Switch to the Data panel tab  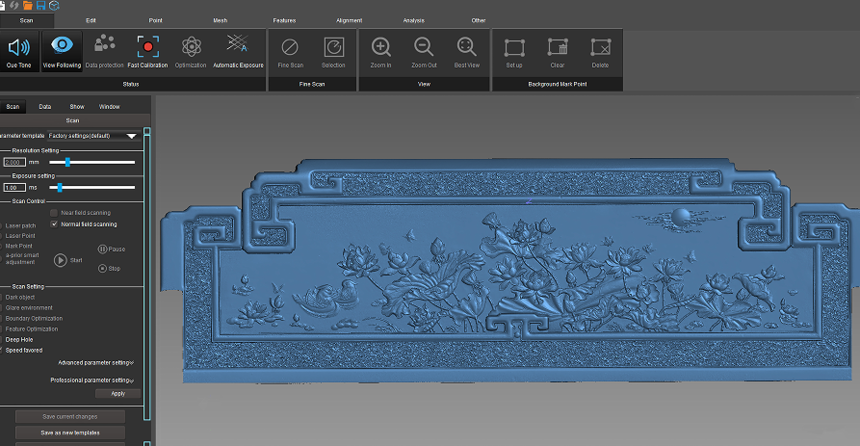[x=45, y=106]
